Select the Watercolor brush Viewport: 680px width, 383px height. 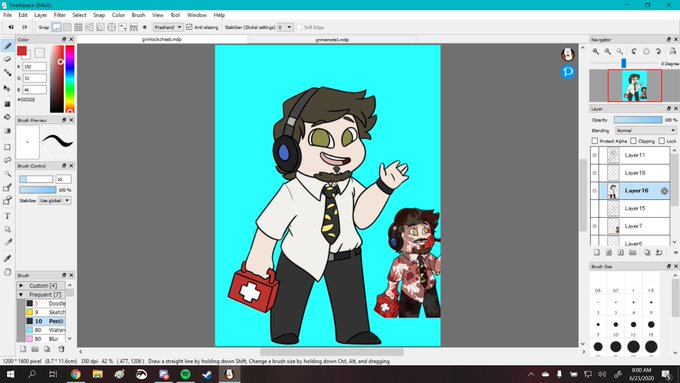pyautogui.click(x=46, y=330)
